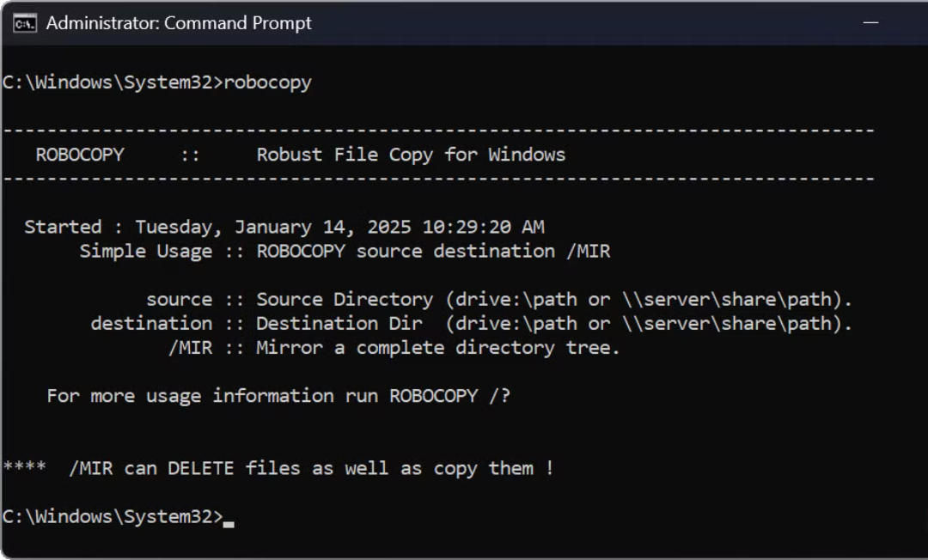Viewport: 928px width, 560px height.
Task: Click "Destination Dir" description text
Action: tap(339, 323)
